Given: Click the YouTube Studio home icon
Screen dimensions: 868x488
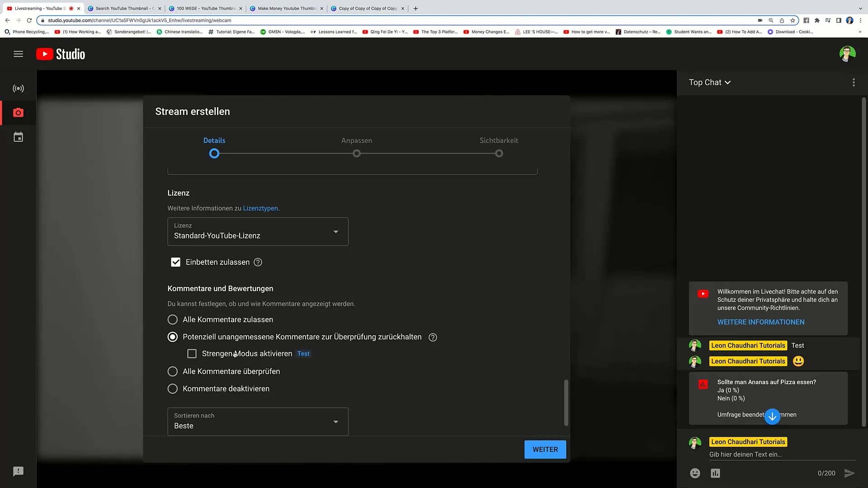Looking at the screenshot, I should (60, 54).
